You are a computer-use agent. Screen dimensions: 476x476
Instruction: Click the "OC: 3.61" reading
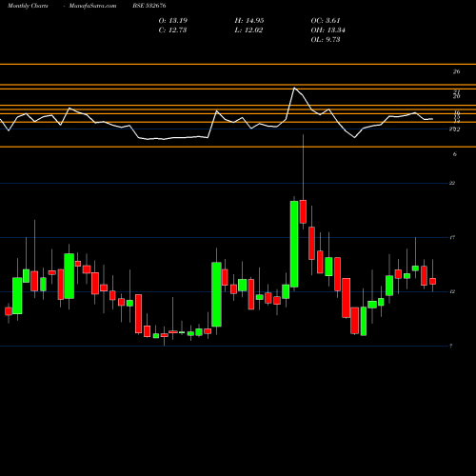click(x=326, y=21)
